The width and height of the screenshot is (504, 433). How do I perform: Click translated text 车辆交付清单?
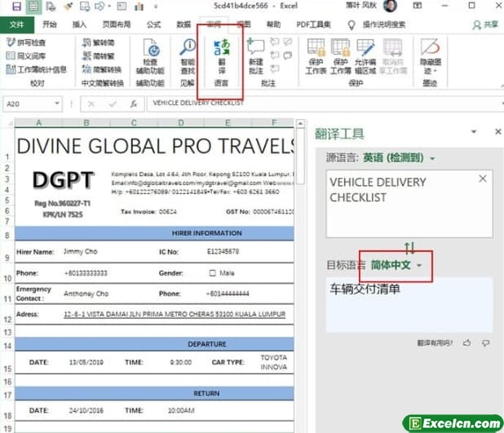coord(365,289)
